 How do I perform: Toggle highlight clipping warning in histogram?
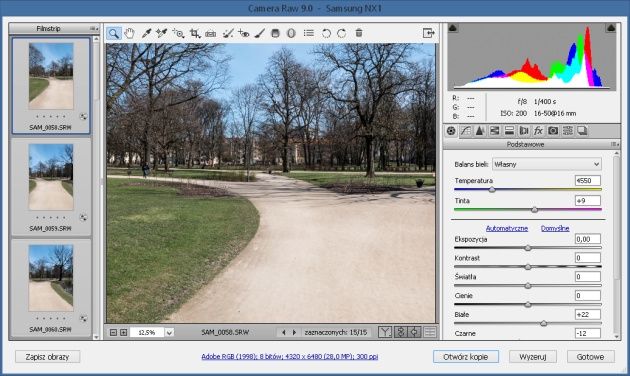(611, 28)
